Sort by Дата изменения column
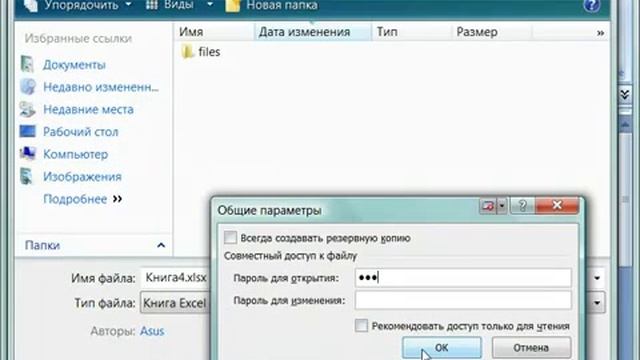640x360 pixels. point(313,32)
